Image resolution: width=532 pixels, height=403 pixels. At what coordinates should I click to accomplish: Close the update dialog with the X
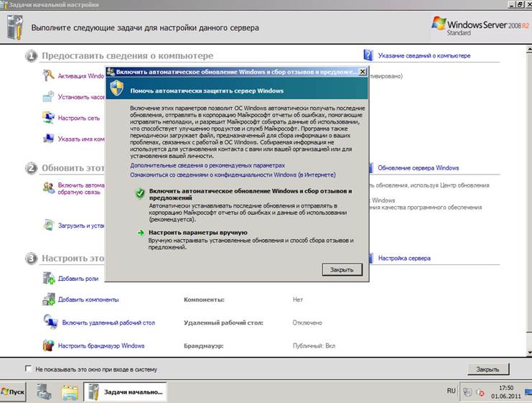pos(363,72)
